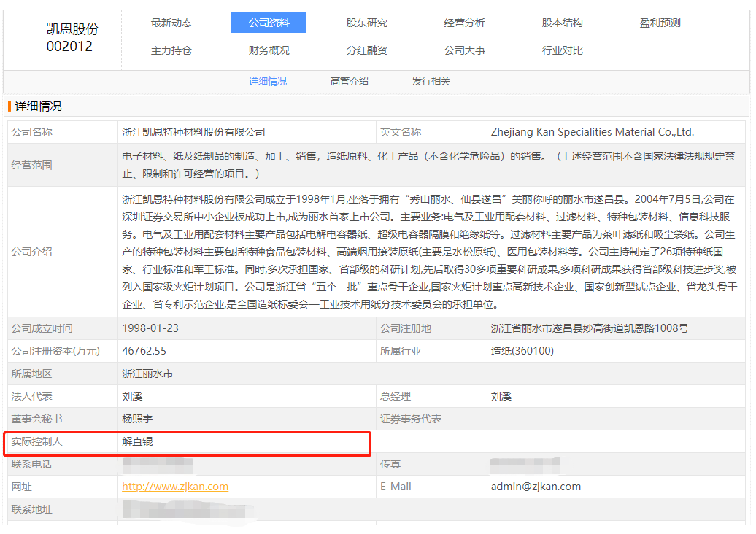The height and width of the screenshot is (534, 756).
Task: Open the 分红融资 tab
Action: tap(366, 50)
